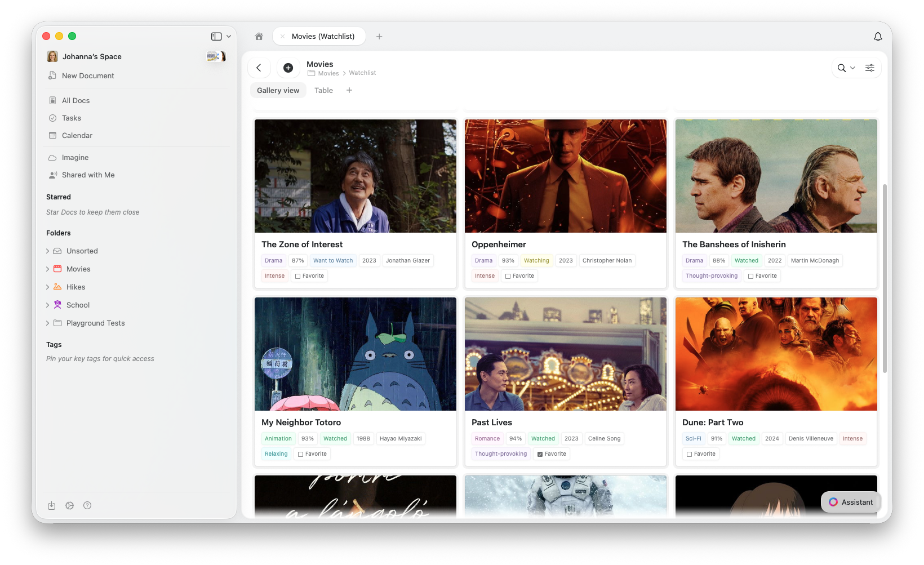Check Favorite on the Oppenheimer card

(x=509, y=275)
